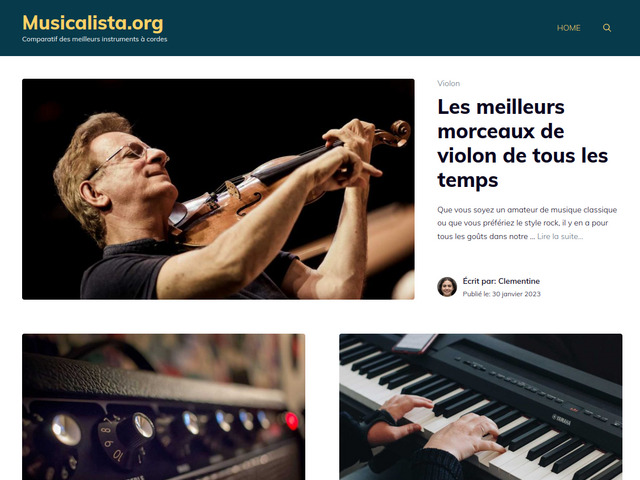The image size is (640, 480).
Task: Open the Violon category link
Action: [x=449, y=83]
